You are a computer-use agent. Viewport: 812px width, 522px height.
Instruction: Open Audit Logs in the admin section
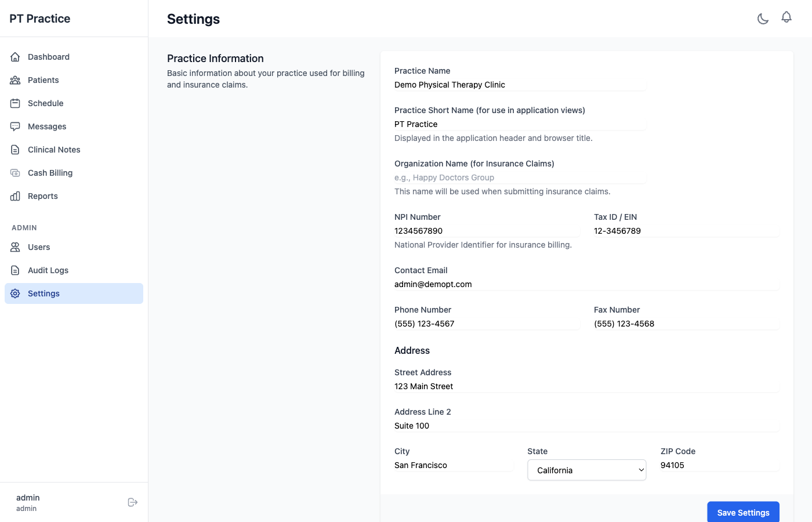coord(48,270)
